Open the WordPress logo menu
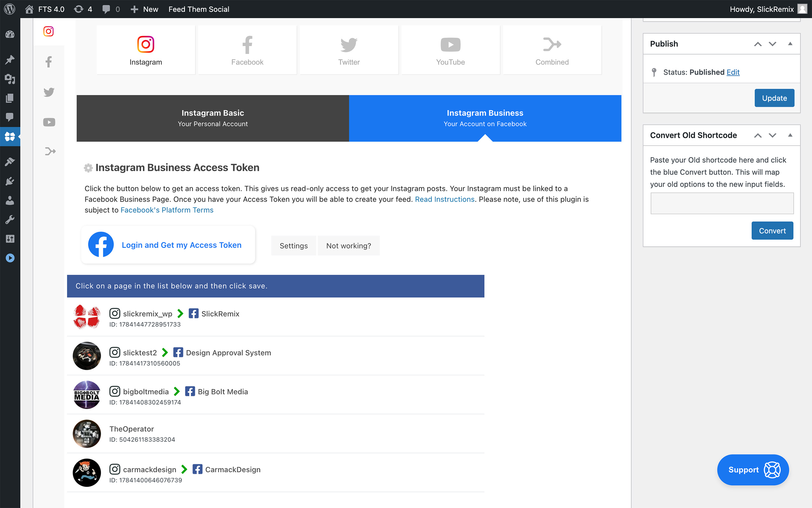The width and height of the screenshot is (812, 508). pyautogui.click(x=9, y=9)
